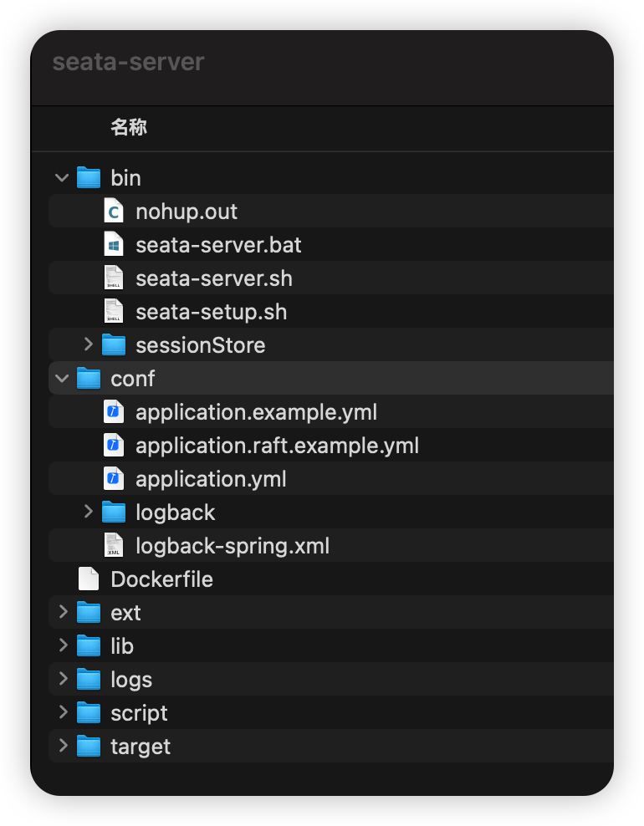Screen dimensions: 644x826
Task: Select the application.yml file name
Action: [211, 479]
